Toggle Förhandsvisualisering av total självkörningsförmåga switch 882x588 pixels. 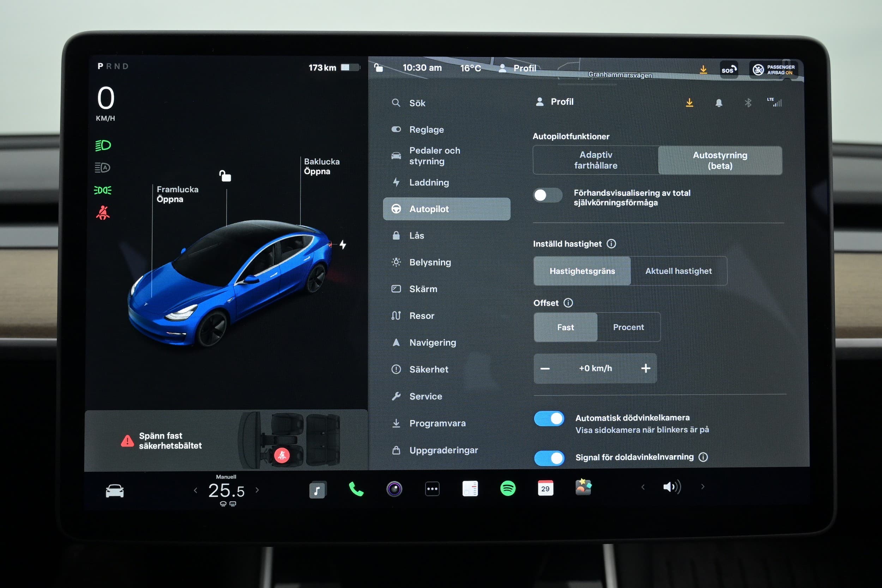(x=547, y=195)
